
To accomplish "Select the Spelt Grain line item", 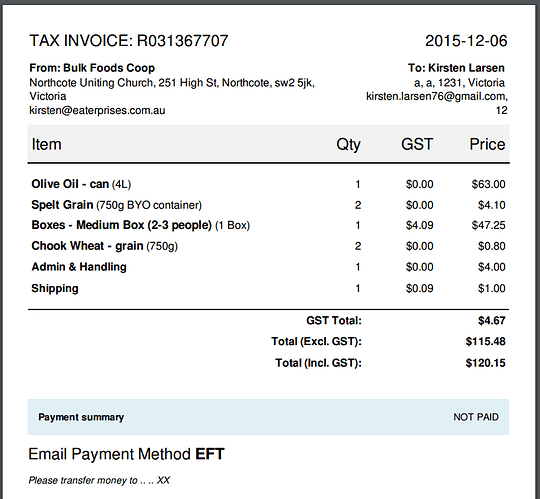I will tap(268, 205).
